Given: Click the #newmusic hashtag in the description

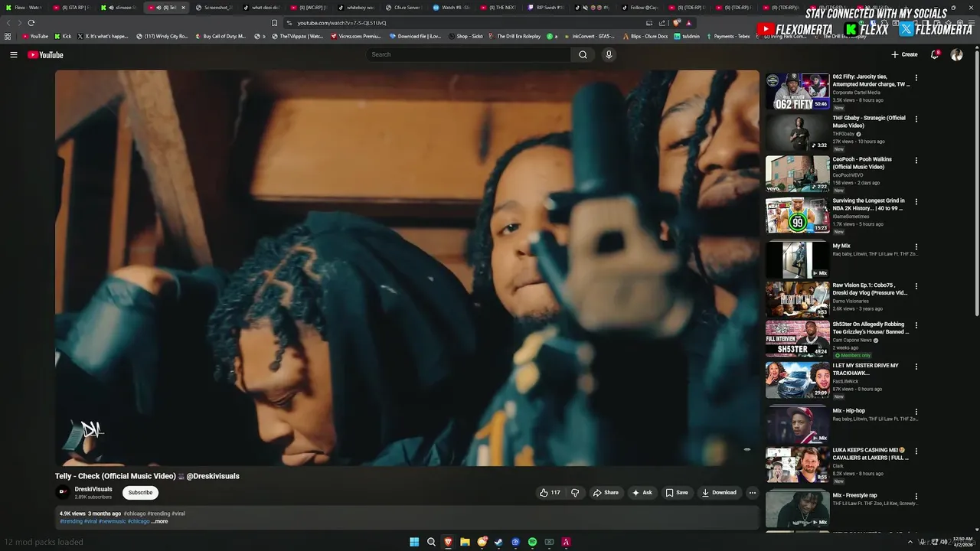Looking at the screenshot, I should (113, 521).
